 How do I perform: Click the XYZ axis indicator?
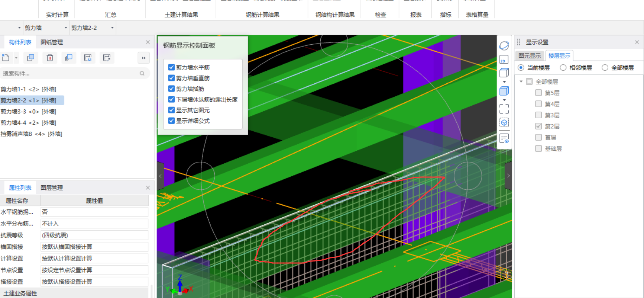pos(179,286)
